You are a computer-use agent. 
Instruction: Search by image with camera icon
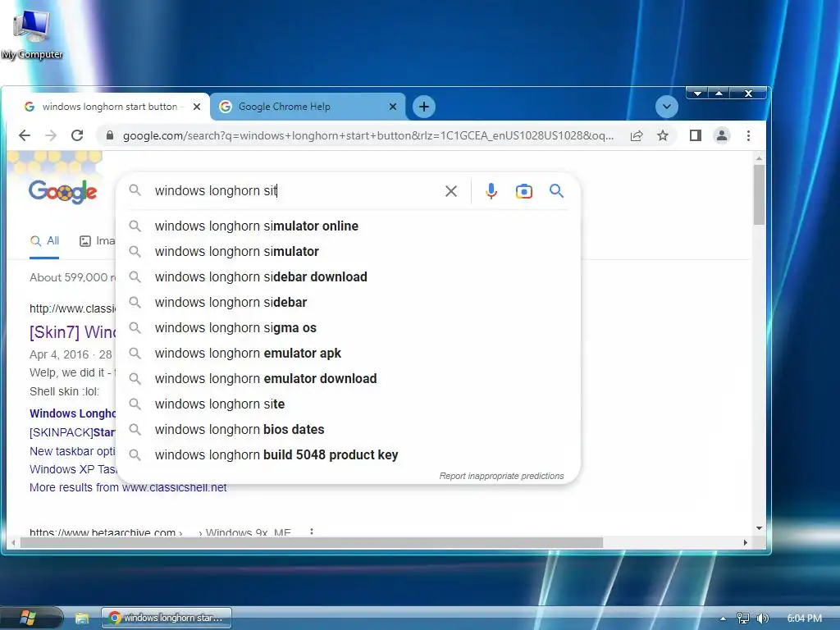[x=524, y=191]
